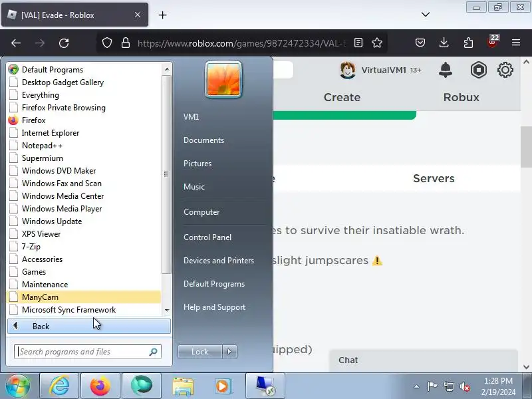Open the Robux navigation tab
This screenshot has height=399, width=532.
(x=461, y=97)
